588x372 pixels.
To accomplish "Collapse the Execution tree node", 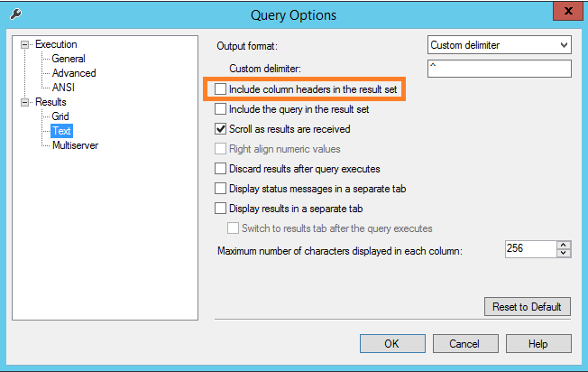I will tap(26, 44).
